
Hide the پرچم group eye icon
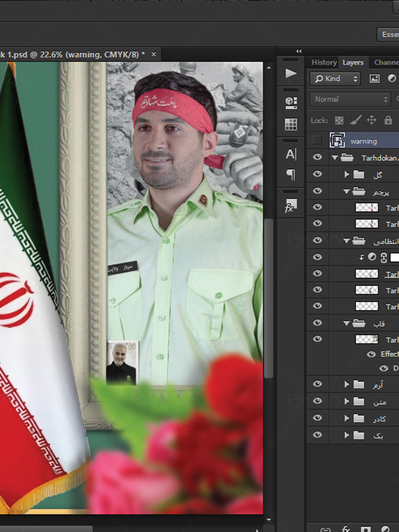pyautogui.click(x=317, y=191)
